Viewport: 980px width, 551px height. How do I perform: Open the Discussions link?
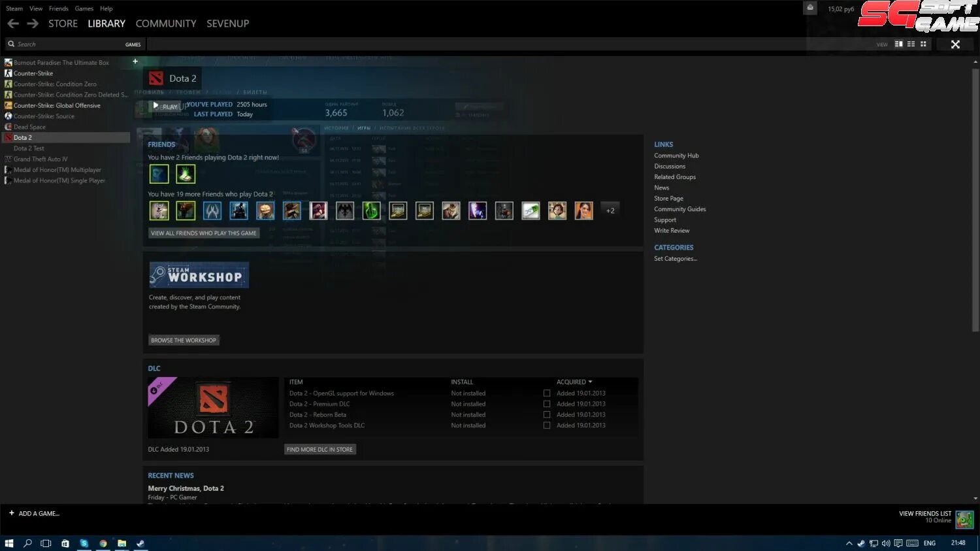point(670,166)
